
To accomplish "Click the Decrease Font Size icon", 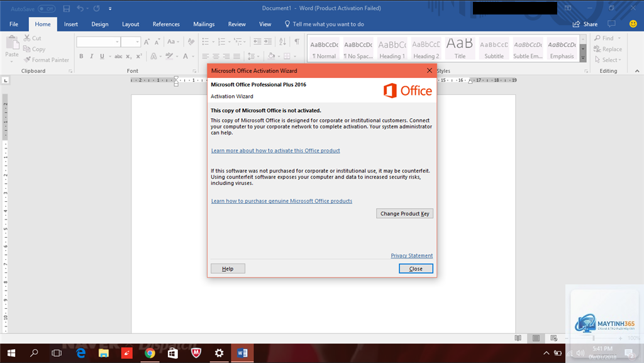I will pyautogui.click(x=157, y=42).
